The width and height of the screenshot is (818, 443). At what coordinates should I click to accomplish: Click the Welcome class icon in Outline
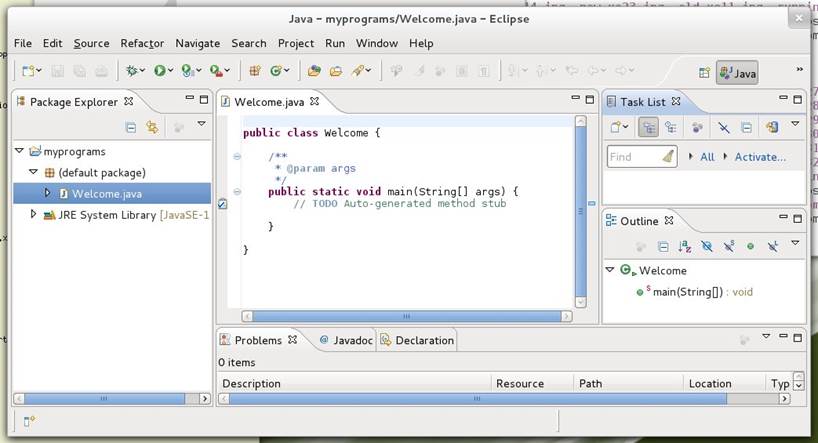(628, 270)
